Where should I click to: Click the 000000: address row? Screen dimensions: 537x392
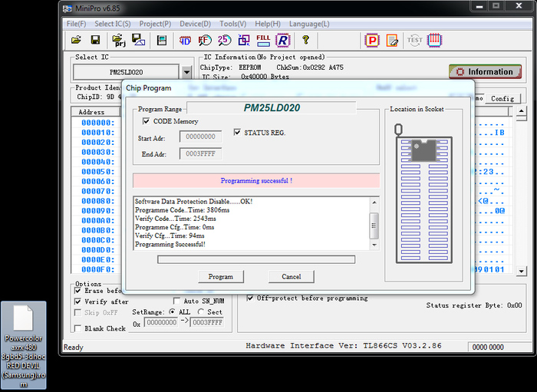(97, 123)
